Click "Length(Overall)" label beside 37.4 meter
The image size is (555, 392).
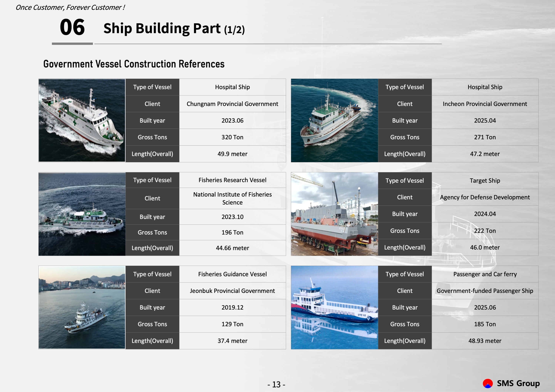pos(152,341)
